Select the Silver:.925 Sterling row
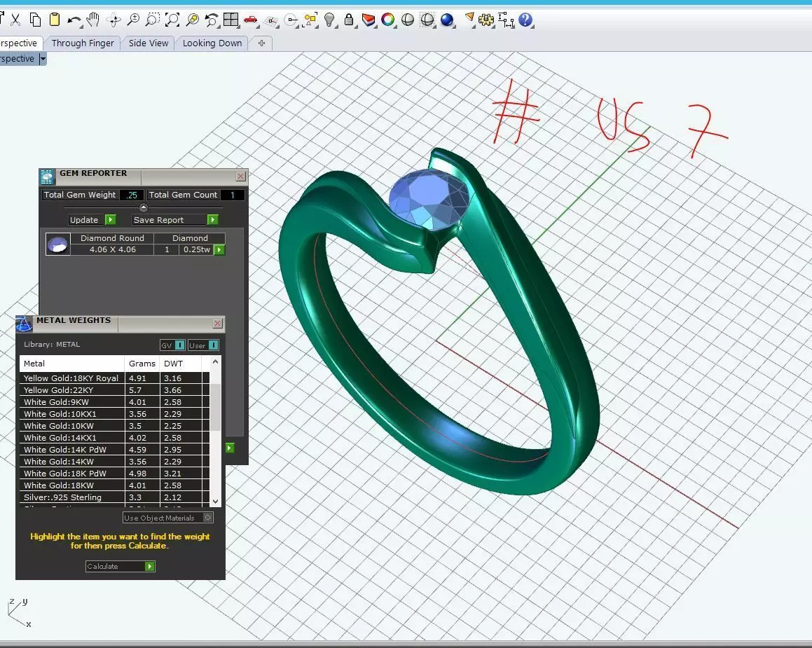The width and height of the screenshot is (812, 648). coord(114,497)
